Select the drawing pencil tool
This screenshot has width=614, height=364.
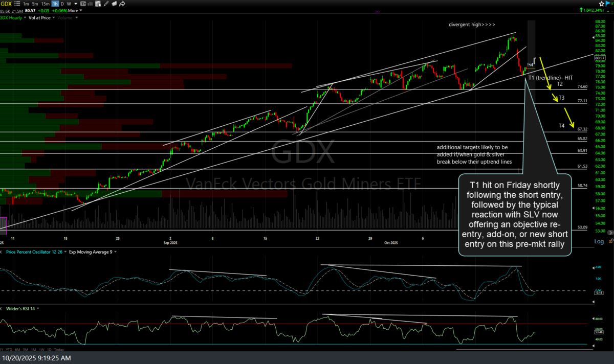coord(105,4)
